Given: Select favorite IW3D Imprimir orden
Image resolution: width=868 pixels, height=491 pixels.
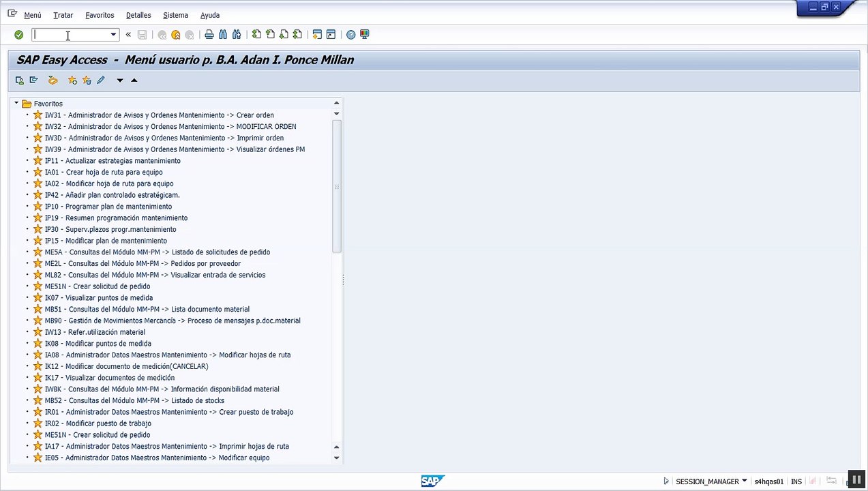Looking at the screenshot, I should tap(164, 138).
